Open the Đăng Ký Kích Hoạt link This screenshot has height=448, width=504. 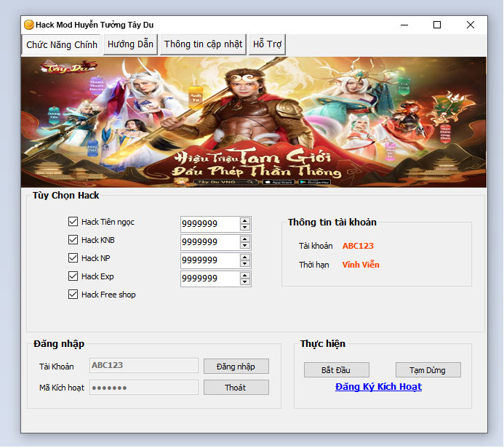(378, 387)
